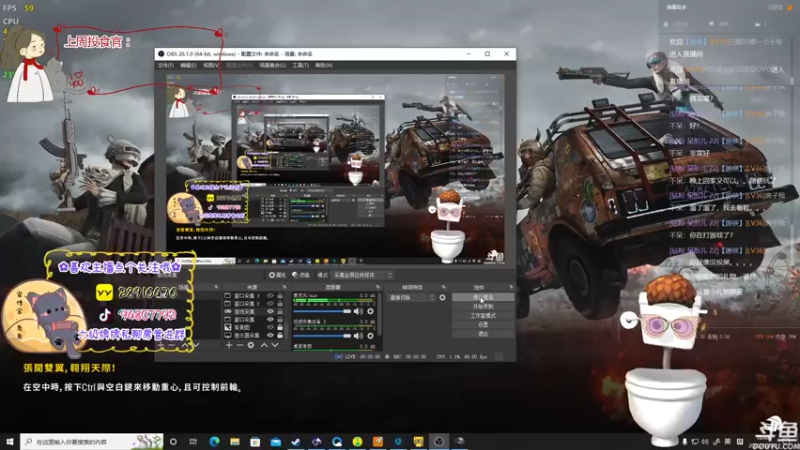Toggle visibility of 窗口采集 2 source

270,304
